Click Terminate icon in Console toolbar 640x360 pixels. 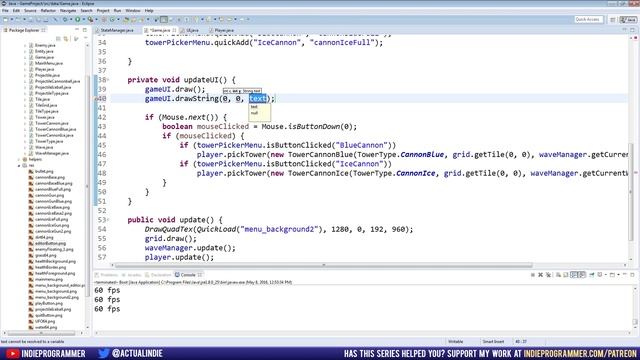click(533, 275)
